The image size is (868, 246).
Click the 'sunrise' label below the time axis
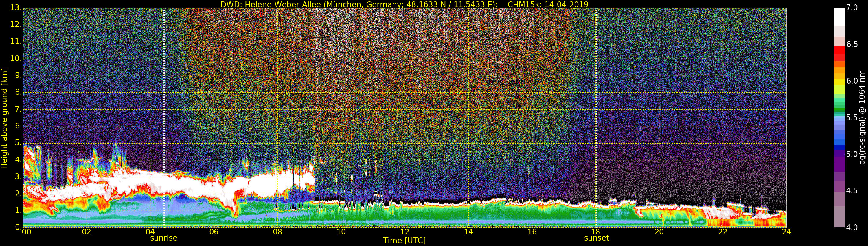click(163, 238)
